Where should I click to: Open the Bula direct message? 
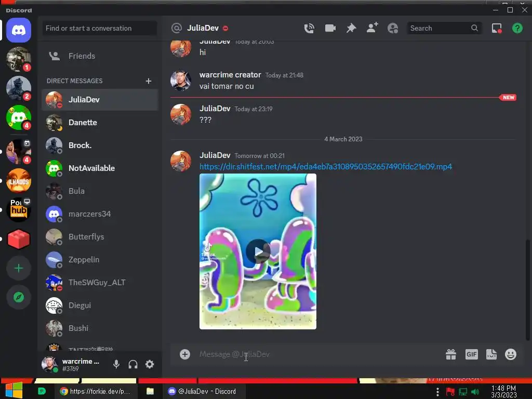click(x=100, y=191)
